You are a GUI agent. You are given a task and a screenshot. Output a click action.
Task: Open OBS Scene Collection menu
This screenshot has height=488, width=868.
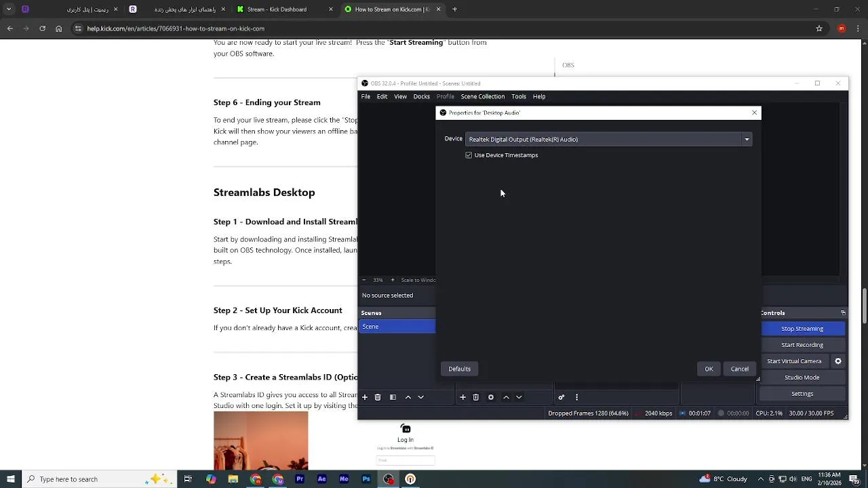tap(483, 96)
